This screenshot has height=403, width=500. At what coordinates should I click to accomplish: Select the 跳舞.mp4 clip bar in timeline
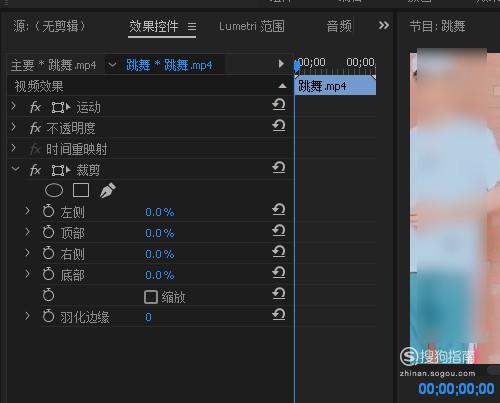(335, 86)
